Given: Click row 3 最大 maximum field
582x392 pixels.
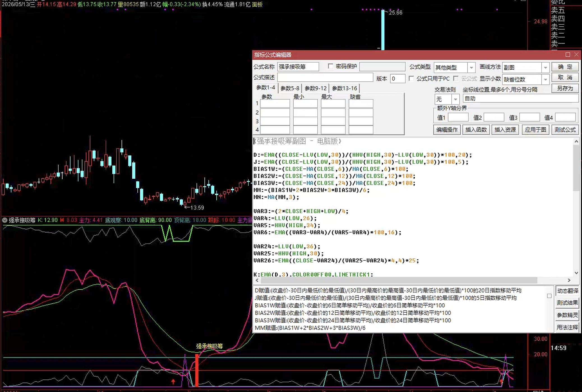Looking at the screenshot, I should 333,121.
